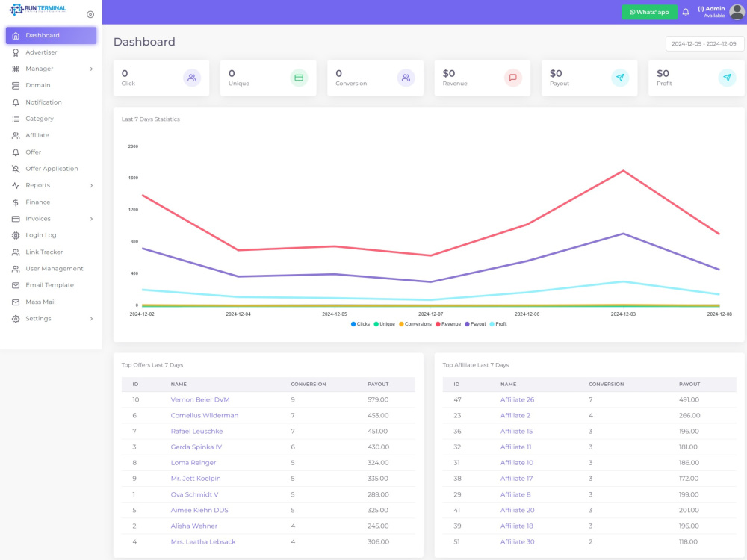Expand the Settings submenu chevron
The height and width of the screenshot is (560, 747).
coord(91,319)
